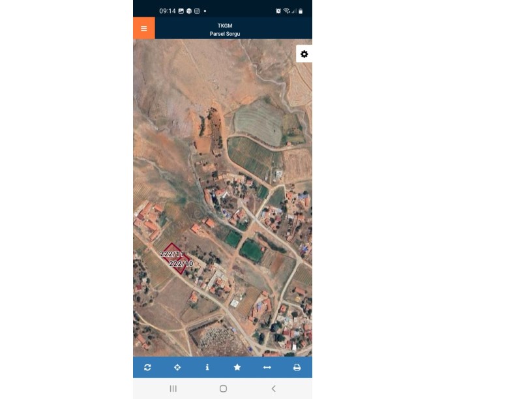Tap the Wi-Fi icon in status bar
The image size is (532, 399).
(287, 11)
